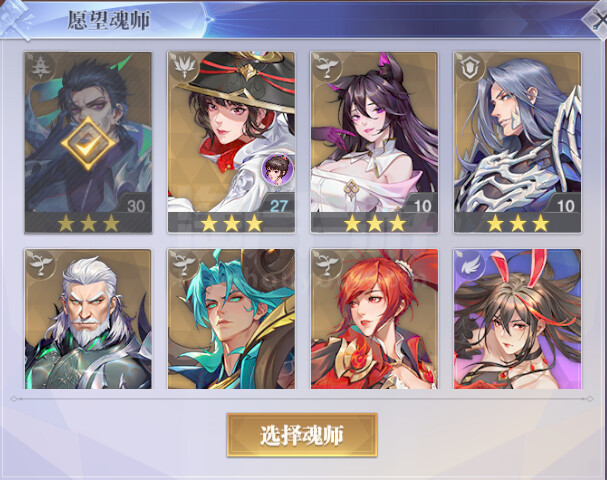Pick the red-haired girl card

[x=374, y=319]
